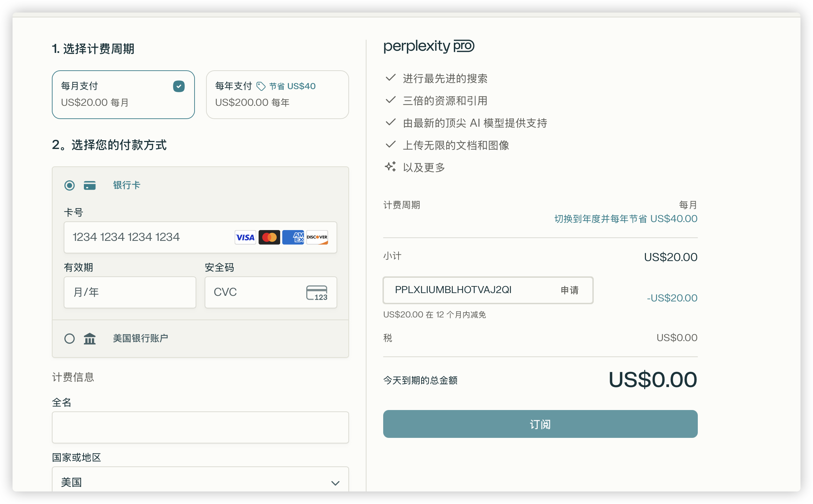This screenshot has width=813, height=504.
Task: Click the American Express logo
Action: tap(293, 237)
